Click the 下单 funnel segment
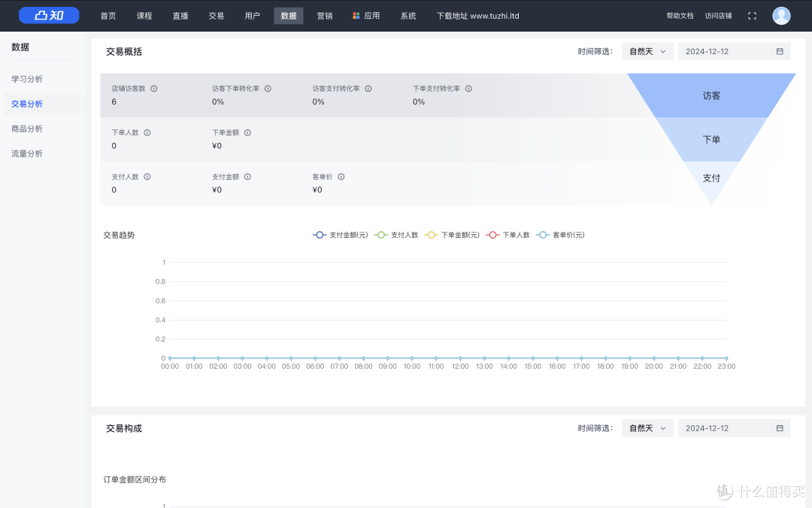Viewport: 812px width, 508px height. (711, 139)
